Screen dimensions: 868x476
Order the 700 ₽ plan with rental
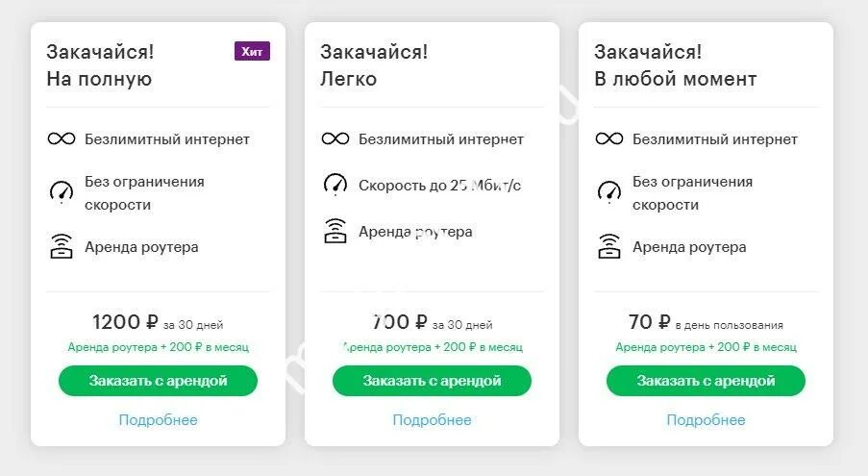(433, 381)
